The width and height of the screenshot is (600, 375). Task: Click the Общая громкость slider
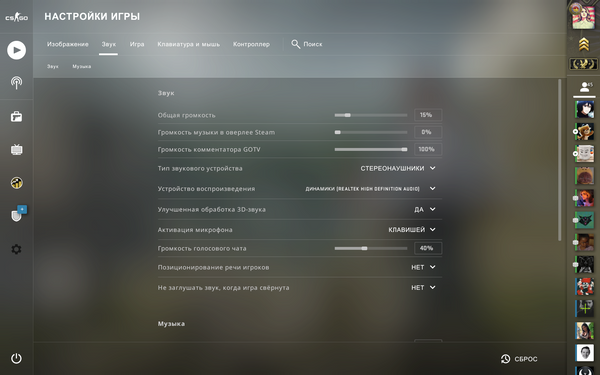(x=371, y=115)
